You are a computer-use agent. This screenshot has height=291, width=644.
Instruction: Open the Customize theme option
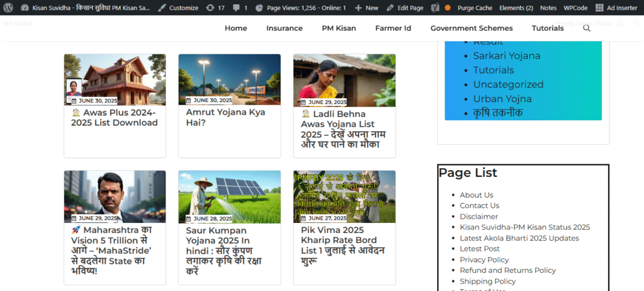tap(179, 8)
